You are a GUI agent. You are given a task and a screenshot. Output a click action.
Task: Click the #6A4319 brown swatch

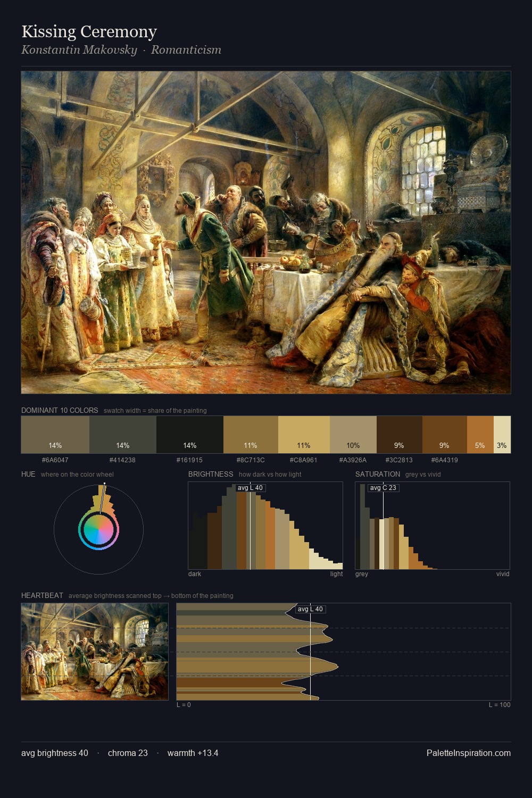pos(445,435)
